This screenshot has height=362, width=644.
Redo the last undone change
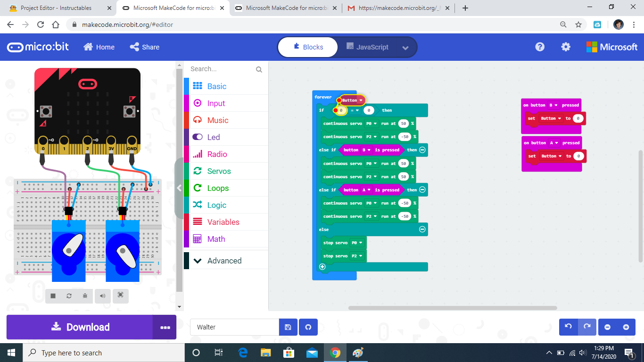pos(587,327)
